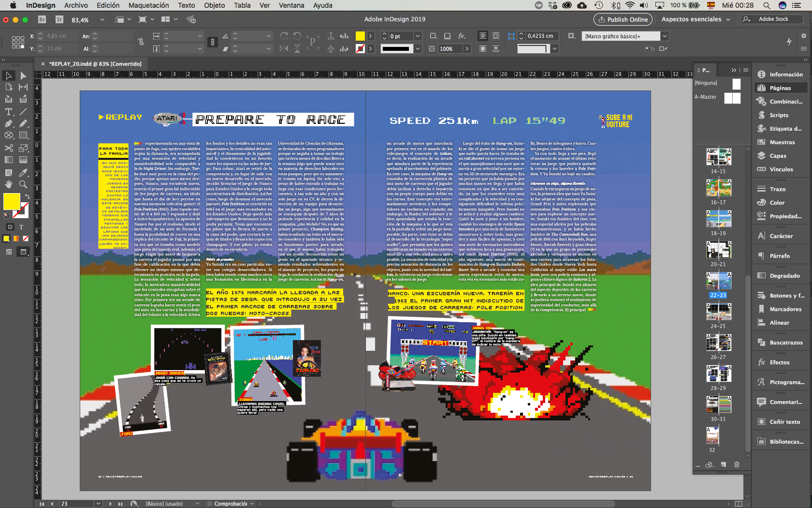
Task: Open object style Marco gráfico básico dropdown
Action: [x=665, y=36]
